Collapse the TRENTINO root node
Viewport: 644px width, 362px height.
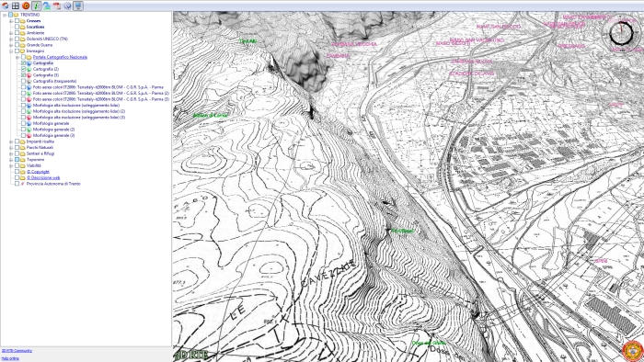coord(5,15)
